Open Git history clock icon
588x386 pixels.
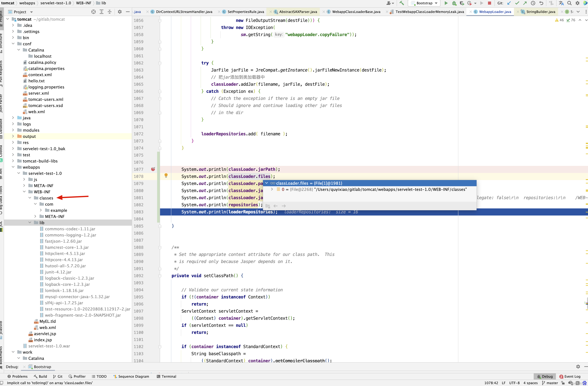[x=533, y=3]
